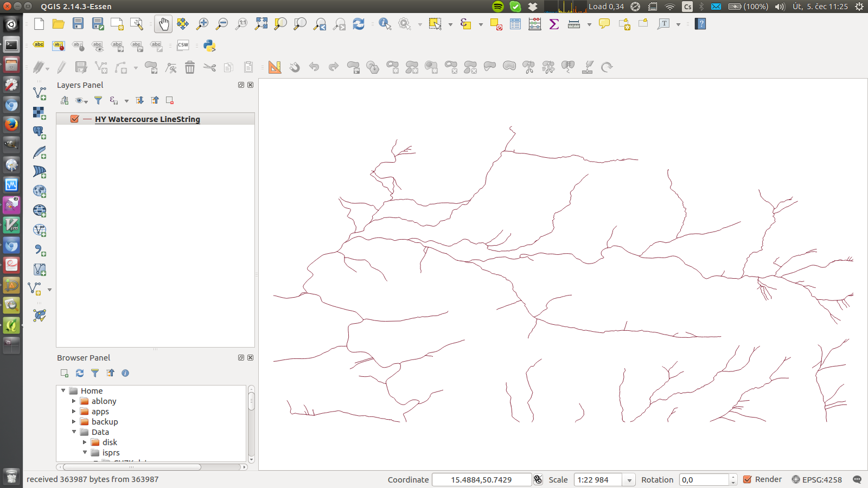Open the volume indicator menu
The width and height of the screenshot is (868, 488).
click(x=780, y=7)
